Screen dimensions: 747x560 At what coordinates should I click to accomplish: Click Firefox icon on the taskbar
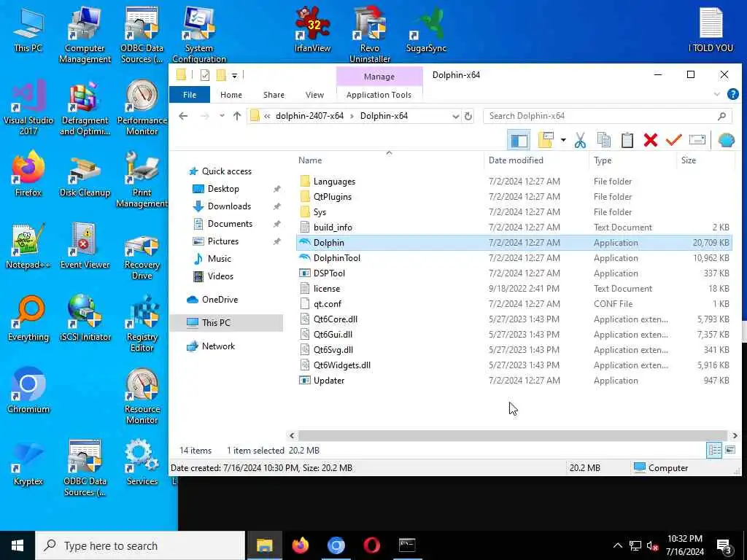[300, 545]
